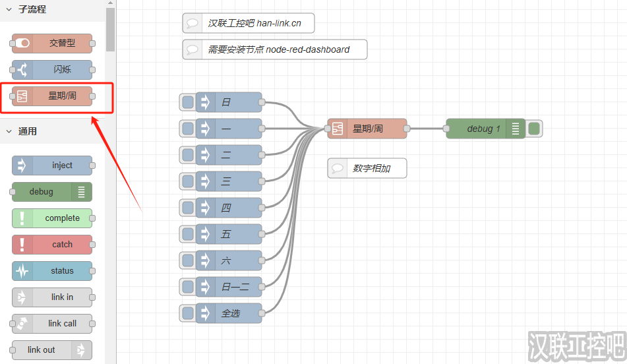Collapse the 子流程 palette category
The image size is (627, 364).
tap(9, 10)
